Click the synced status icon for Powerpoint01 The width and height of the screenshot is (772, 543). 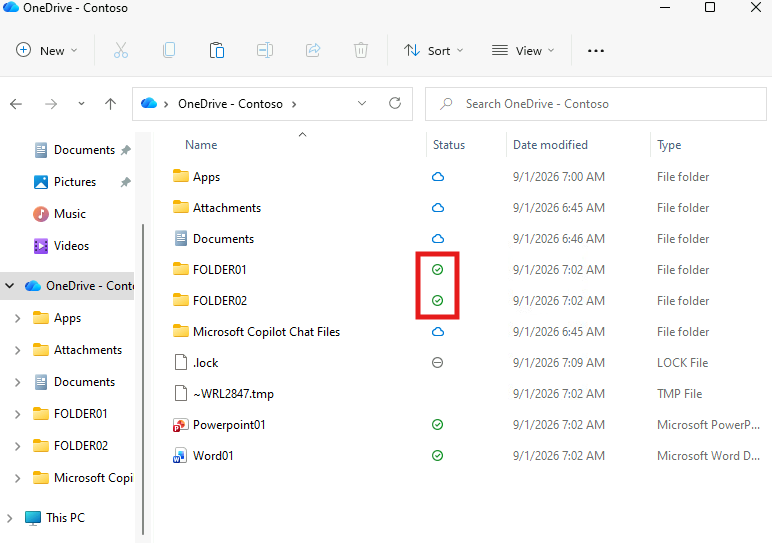point(437,425)
